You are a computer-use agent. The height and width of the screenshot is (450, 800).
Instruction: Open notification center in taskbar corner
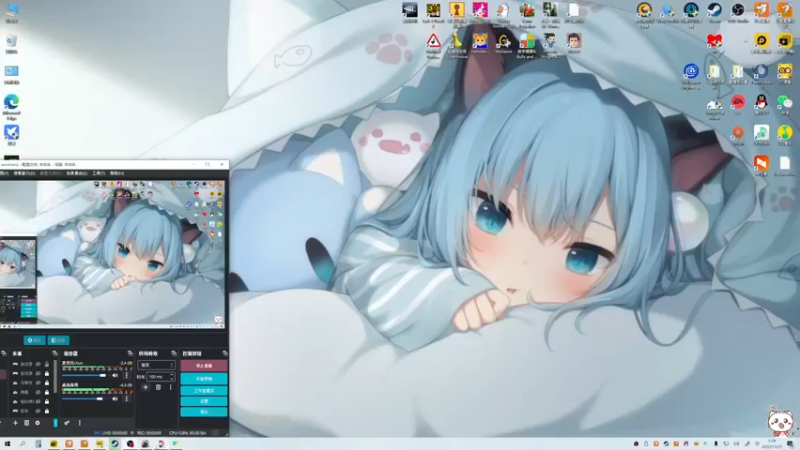click(790, 444)
